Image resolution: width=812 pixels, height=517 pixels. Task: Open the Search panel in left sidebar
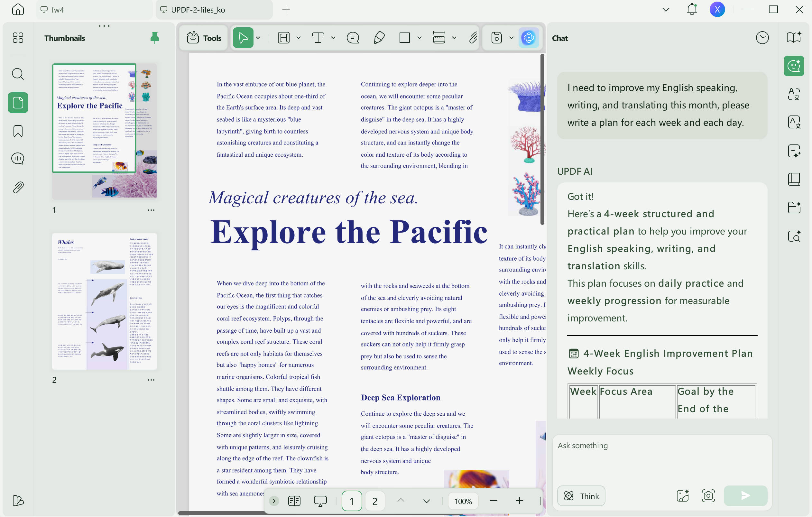click(18, 74)
